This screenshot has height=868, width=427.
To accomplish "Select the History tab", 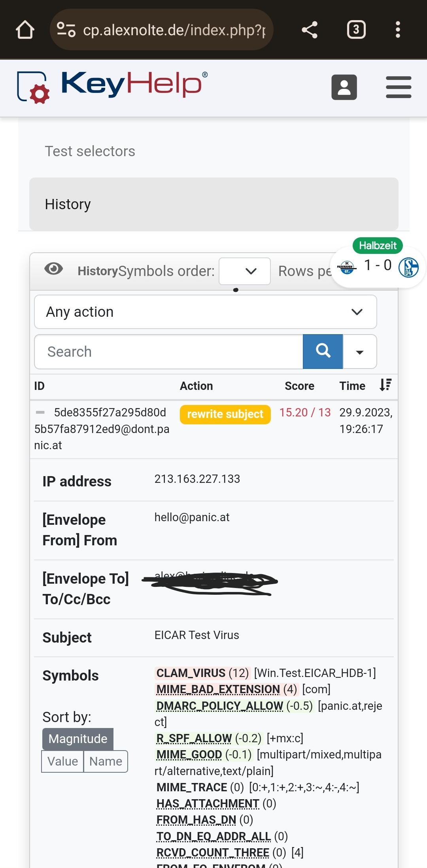I will pyautogui.click(x=213, y=204).
